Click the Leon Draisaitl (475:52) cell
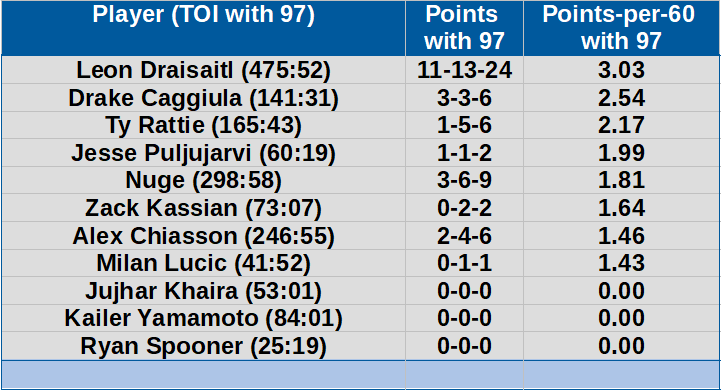The width and height of the screenshot is (721, 392). point(203,70)
